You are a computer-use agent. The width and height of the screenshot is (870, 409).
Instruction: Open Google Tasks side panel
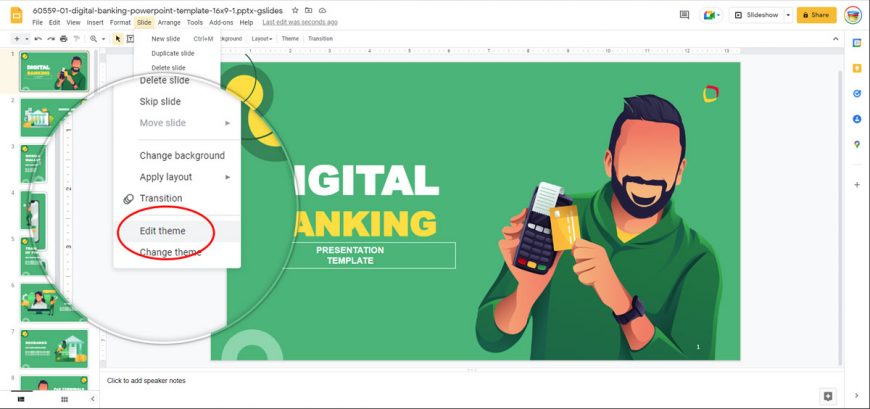coord(857,93)
